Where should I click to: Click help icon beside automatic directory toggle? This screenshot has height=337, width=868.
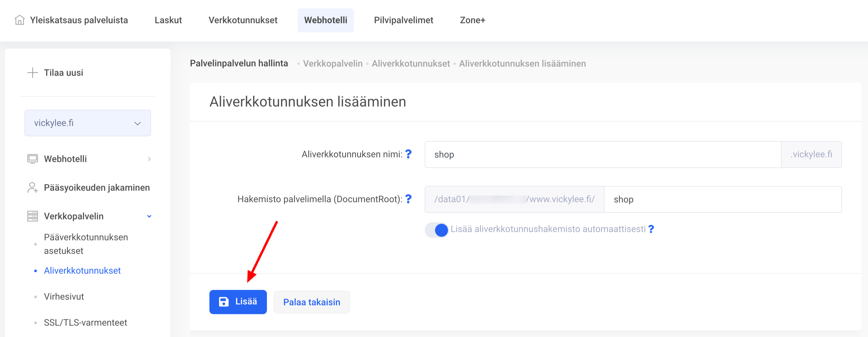pyautogui.click(x=651, y=229)
